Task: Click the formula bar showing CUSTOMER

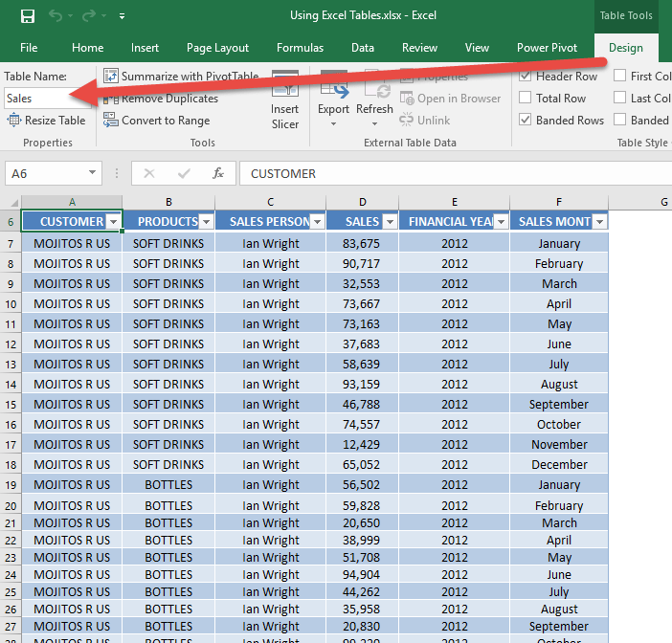Action: [456, 173]
